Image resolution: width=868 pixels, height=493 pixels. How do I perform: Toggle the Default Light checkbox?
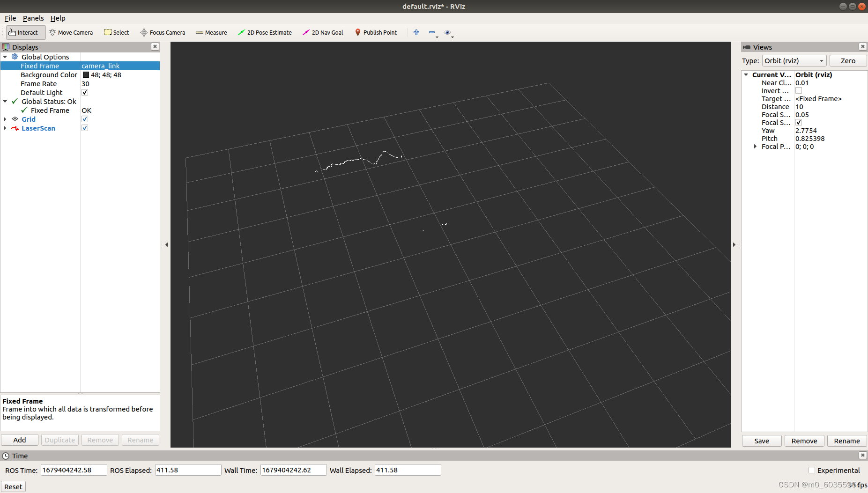point(85,92)
